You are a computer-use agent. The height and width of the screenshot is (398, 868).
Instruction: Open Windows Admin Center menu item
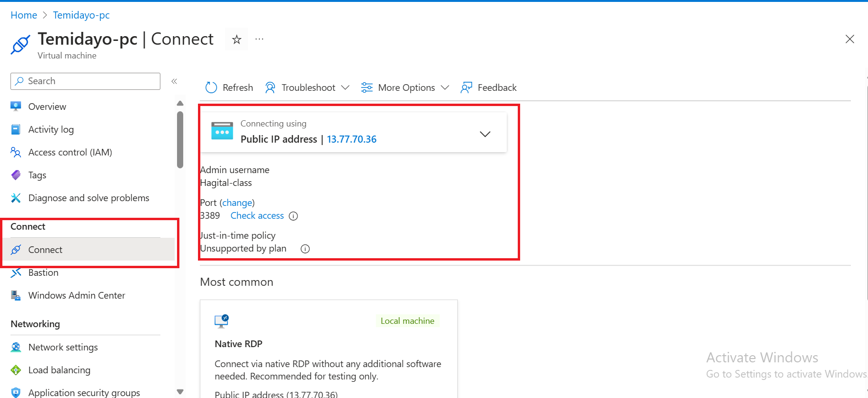point(77,295)
